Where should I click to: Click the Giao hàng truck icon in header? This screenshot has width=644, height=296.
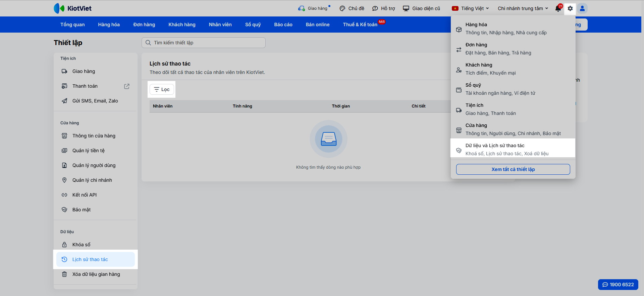click(301, 8)
